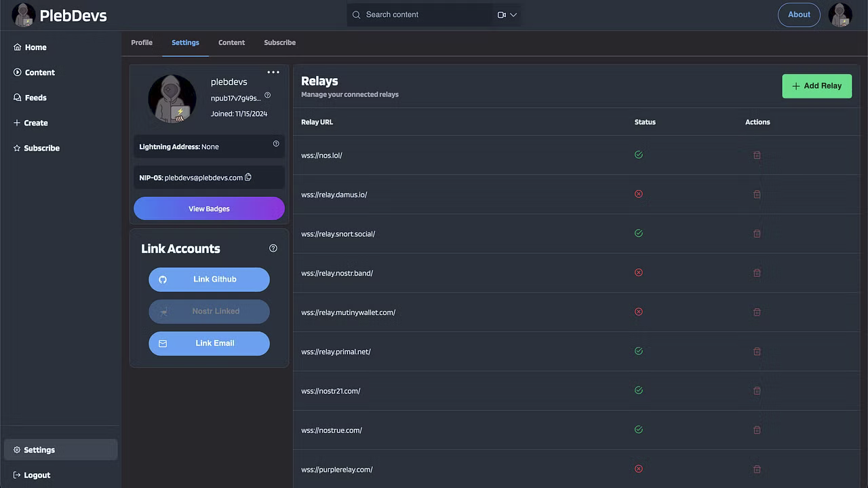Screen dimensions: 868x488
Task: Copy the NIP-05 address
Action: tap(248, 177)
